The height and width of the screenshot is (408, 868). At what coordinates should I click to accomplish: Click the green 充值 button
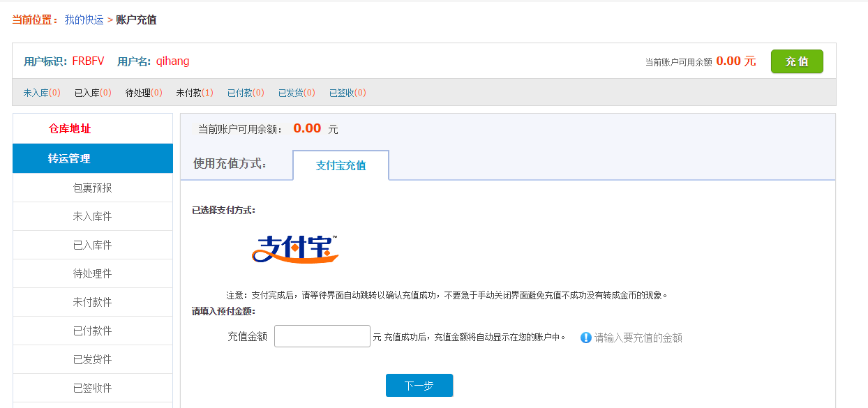coord(797,61)
